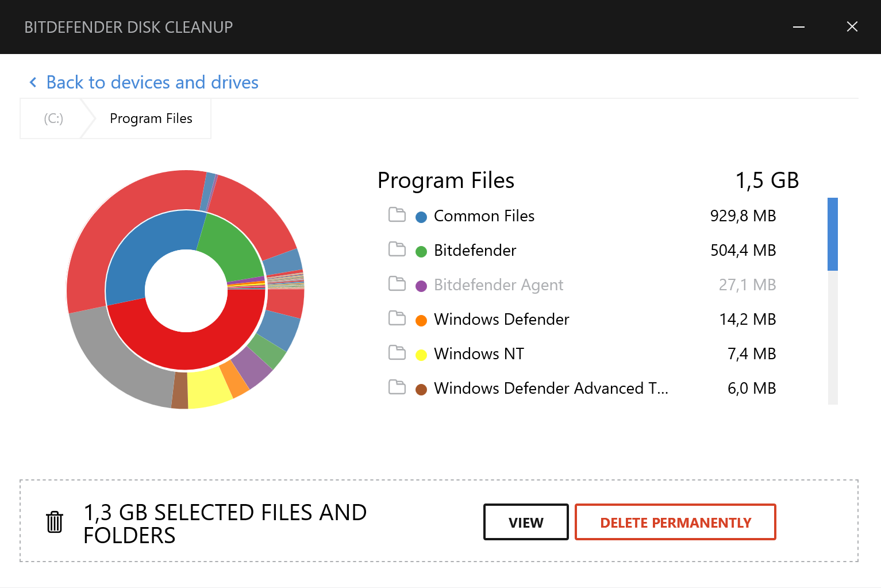
Task: Click blue dot for Common Files
Action: (421, 217)
